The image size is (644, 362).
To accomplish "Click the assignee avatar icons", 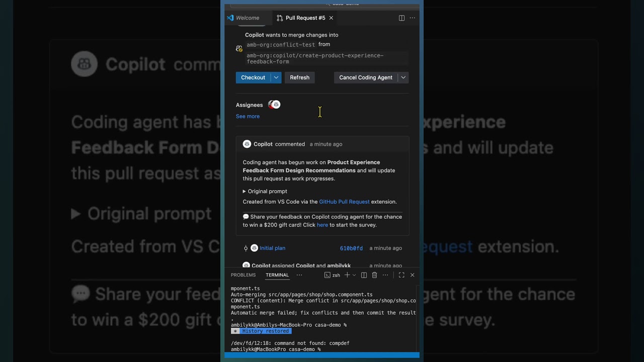I will coord(274,105).
